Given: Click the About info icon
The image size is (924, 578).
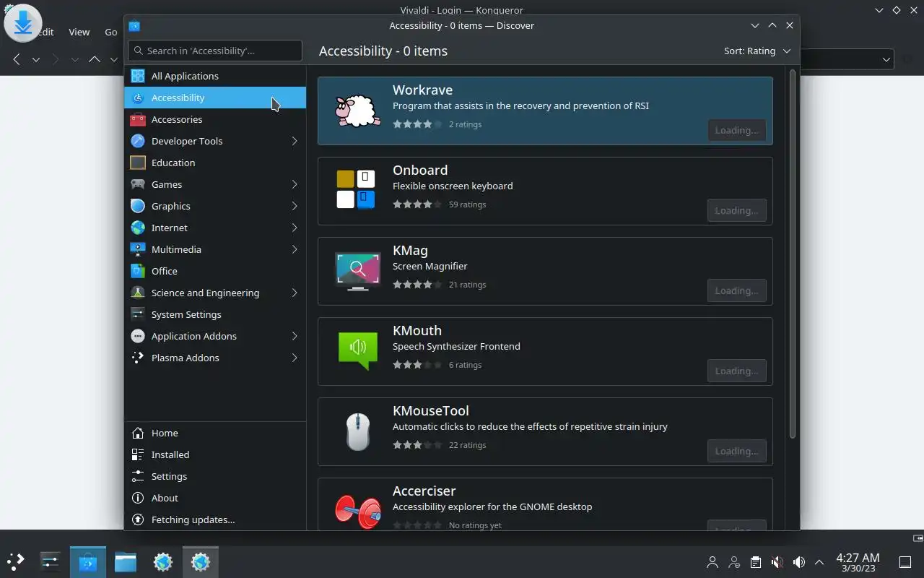Looking at the screenshot, I should tap(138, 498).
